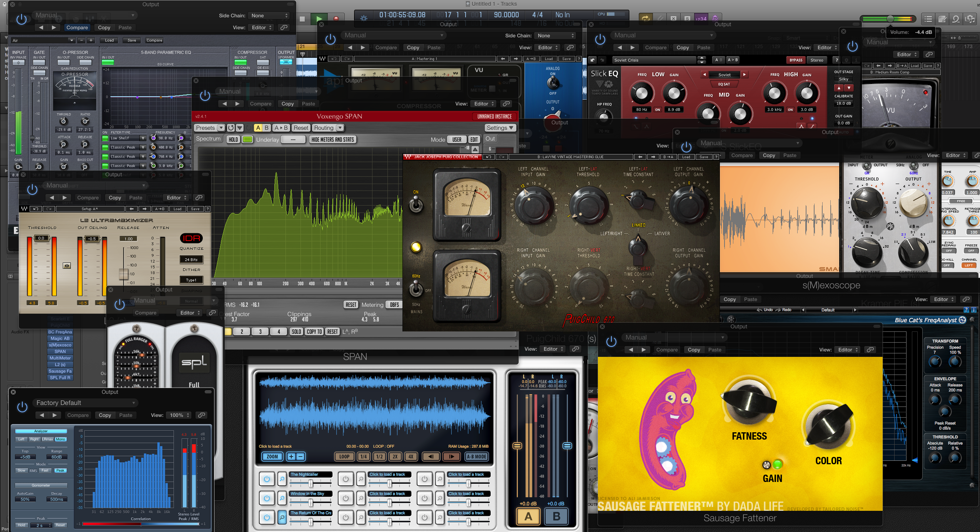The width and height of the screenshot is (980, 532).
Task: Click the L3 ceiling link arrows icon
Action: (x=67, y=266)
